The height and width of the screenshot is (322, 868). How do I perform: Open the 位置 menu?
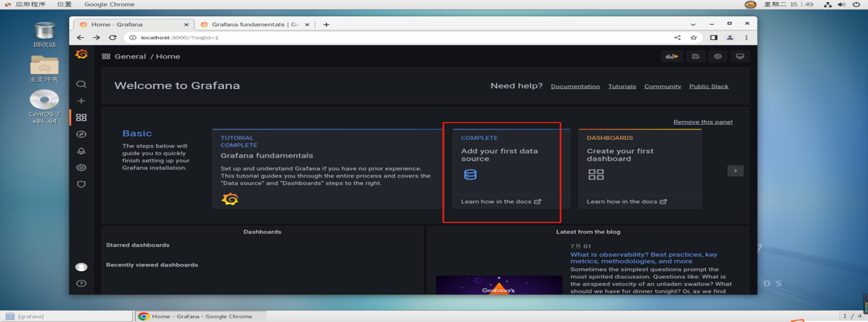pyautogui.click(x=64, y=4)
